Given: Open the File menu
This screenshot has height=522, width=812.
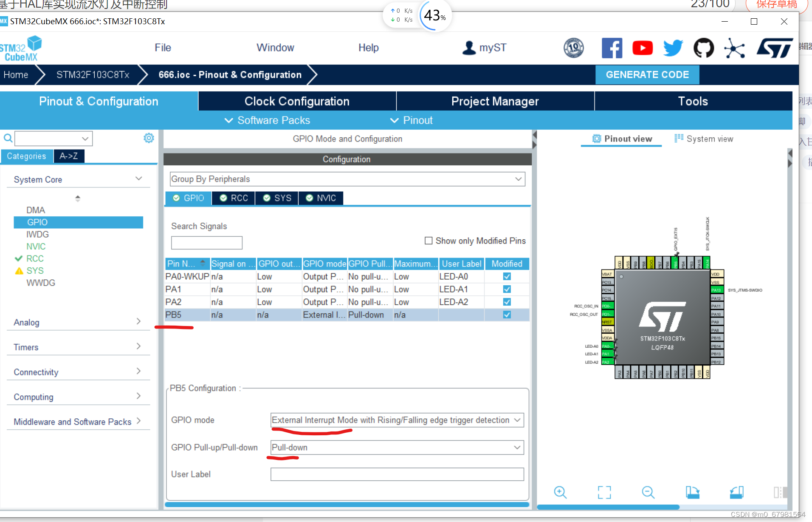Looking at the screenshot, I should click(163, 48).
